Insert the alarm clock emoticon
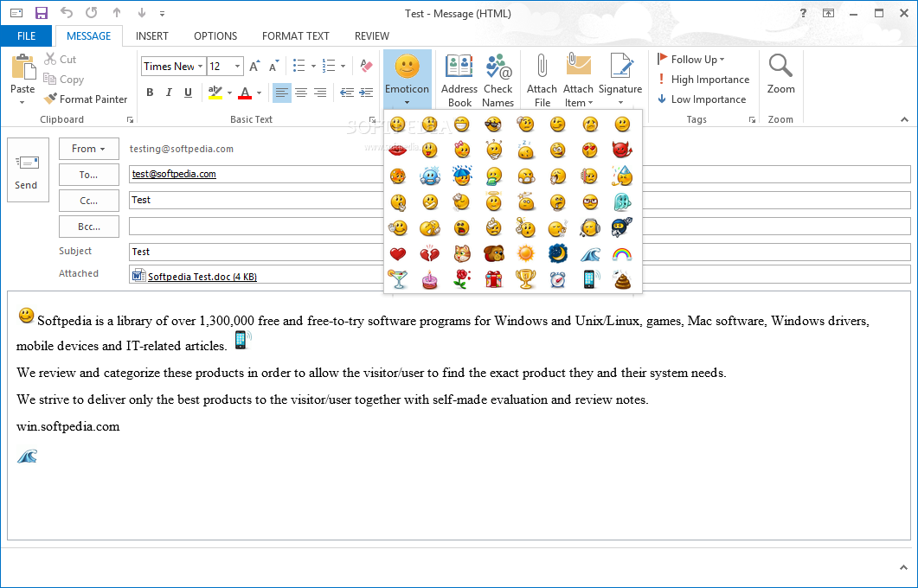Viewport: 918px width, 588px height. click(x=558, y=279)
